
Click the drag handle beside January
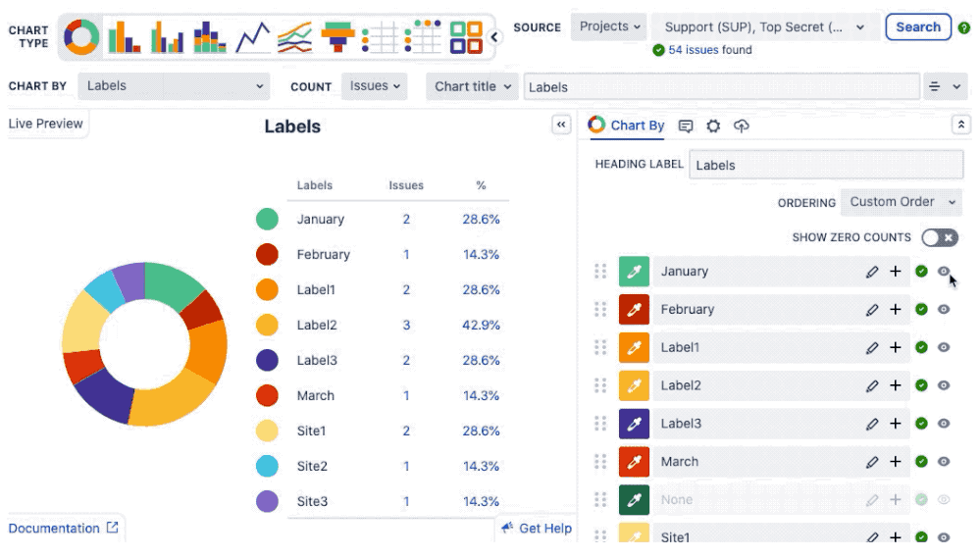click(600, 272)
